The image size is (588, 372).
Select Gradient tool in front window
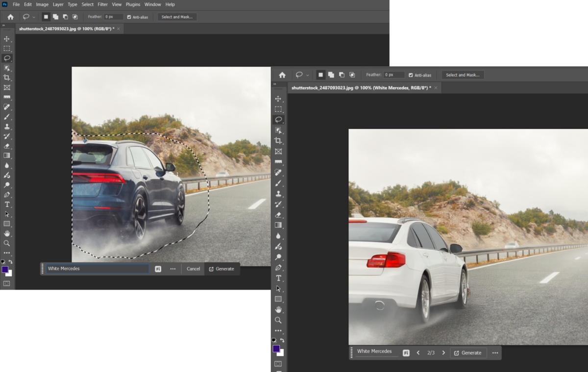tap(278, 225)
